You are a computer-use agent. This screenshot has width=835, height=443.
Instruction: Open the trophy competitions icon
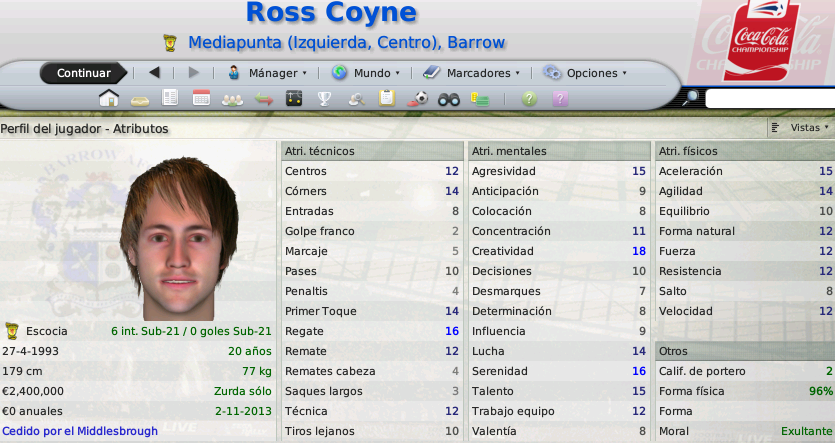[x=324, y=99]
